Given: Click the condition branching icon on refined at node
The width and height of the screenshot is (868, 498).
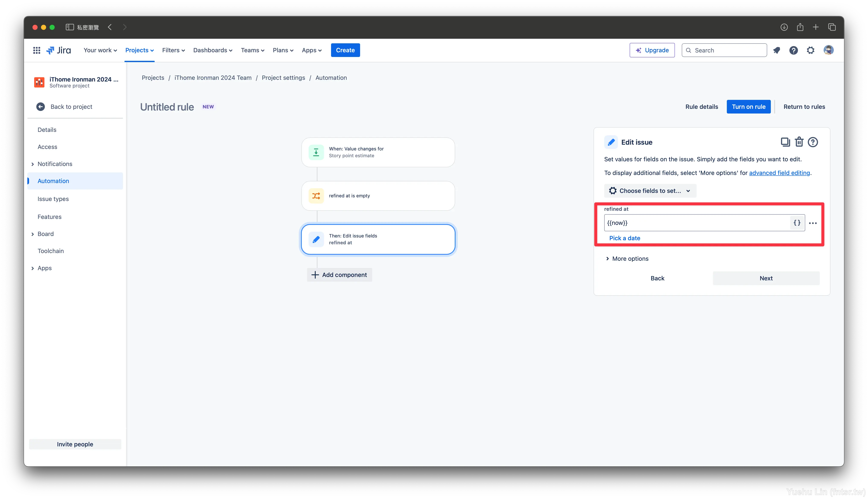Looking at the screenshot, I should tap(316, 195).
